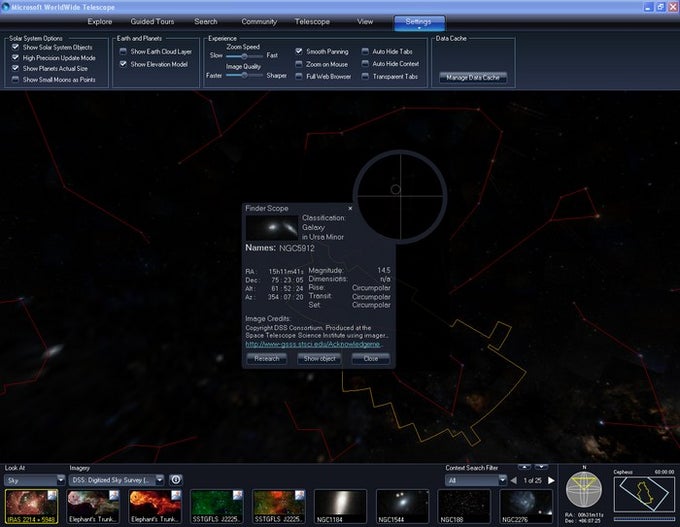Screen dimensions: 680x527
Task: Adjust the Image Quality slider
Action: tap(244, 75)
